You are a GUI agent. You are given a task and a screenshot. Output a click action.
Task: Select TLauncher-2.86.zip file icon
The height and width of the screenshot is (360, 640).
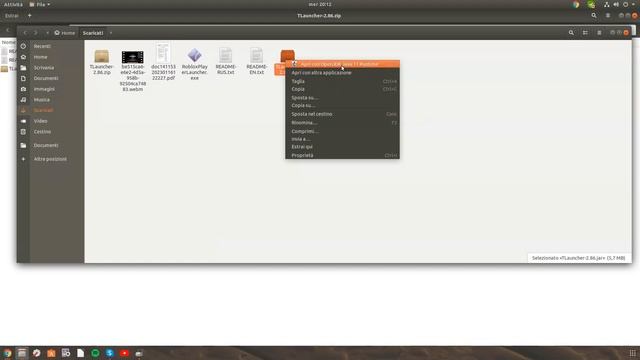click(102, 56)
